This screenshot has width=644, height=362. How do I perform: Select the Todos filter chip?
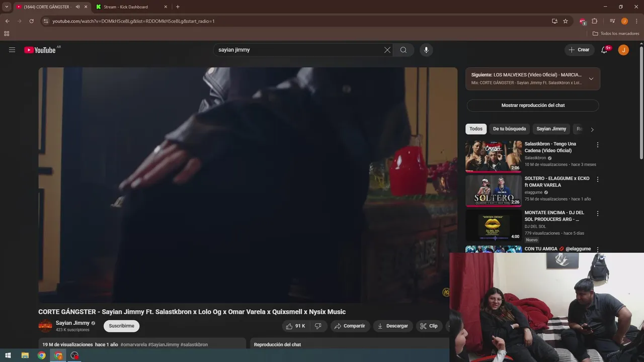pyautogui.click(x=476, y=129)
